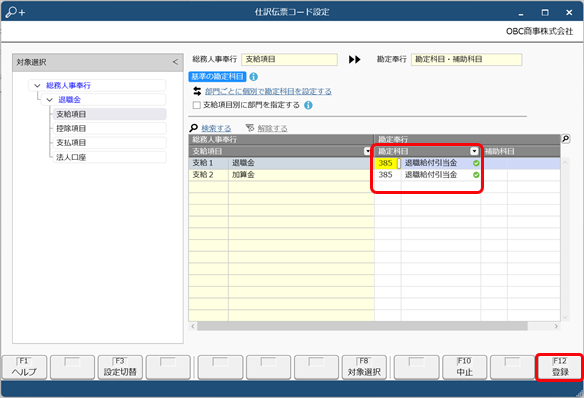The width and height of the screenshot is (584, 398).
Task: Click the 解除する link
Action: click(272, 128)
